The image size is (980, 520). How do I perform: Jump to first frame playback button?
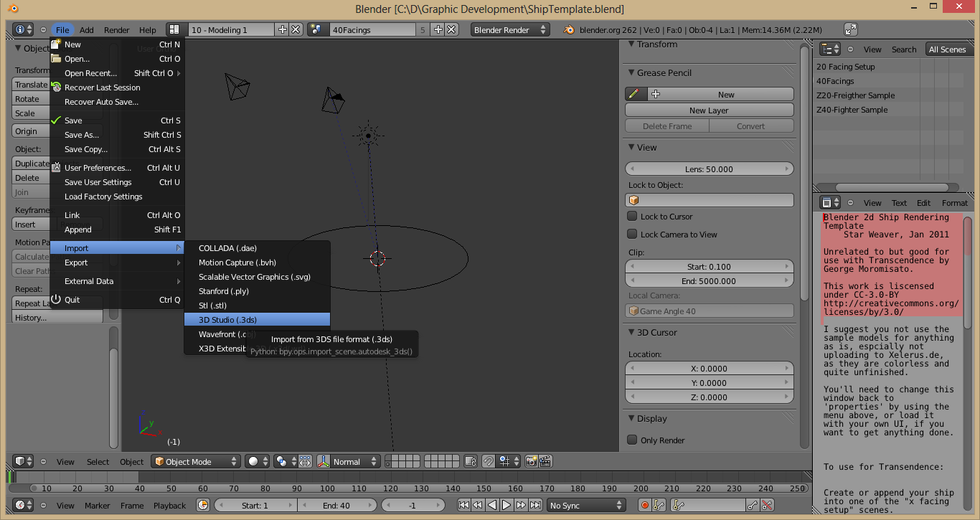click(x=463, y=506)
